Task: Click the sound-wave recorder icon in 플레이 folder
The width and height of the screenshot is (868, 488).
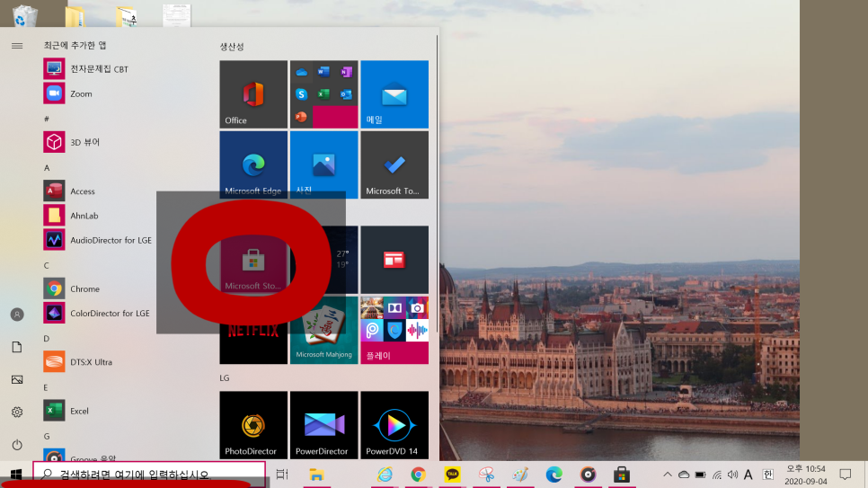Action: click(x=417, y=330)
